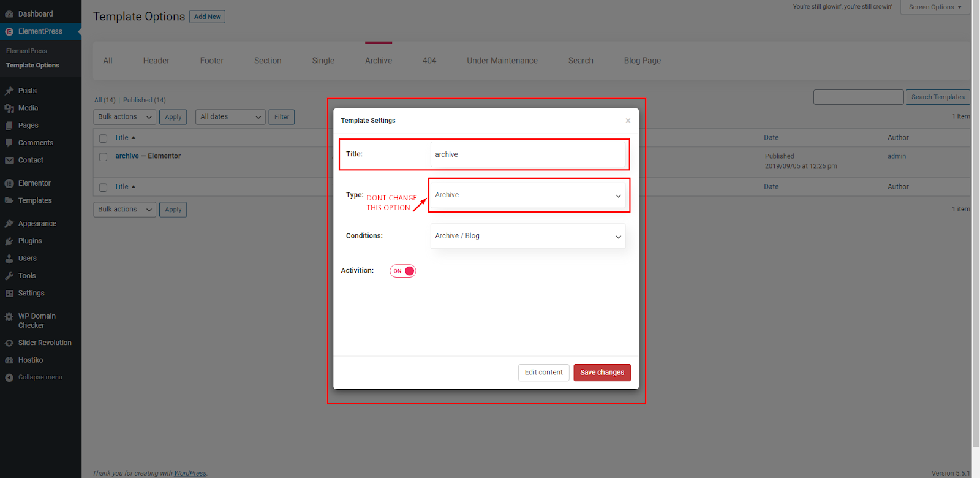Click the Dashboard icon in sidebar
This screenshot has width=980, height=478.
coord(9,14)
